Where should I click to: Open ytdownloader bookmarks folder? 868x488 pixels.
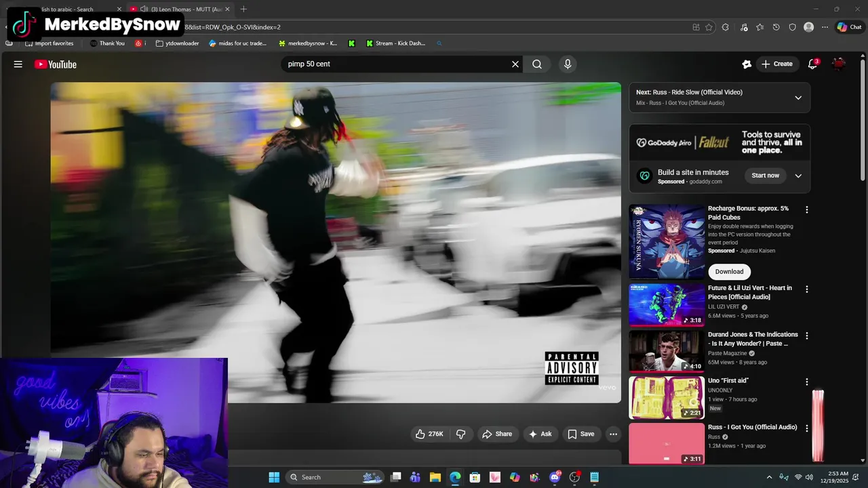(177, 43)
